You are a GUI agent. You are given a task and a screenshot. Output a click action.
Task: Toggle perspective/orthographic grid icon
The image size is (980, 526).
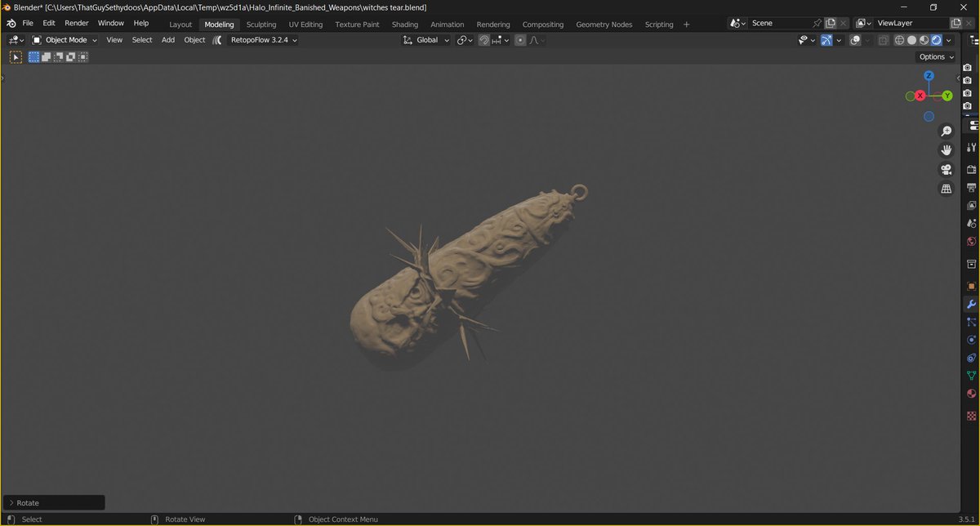[947, 189]
